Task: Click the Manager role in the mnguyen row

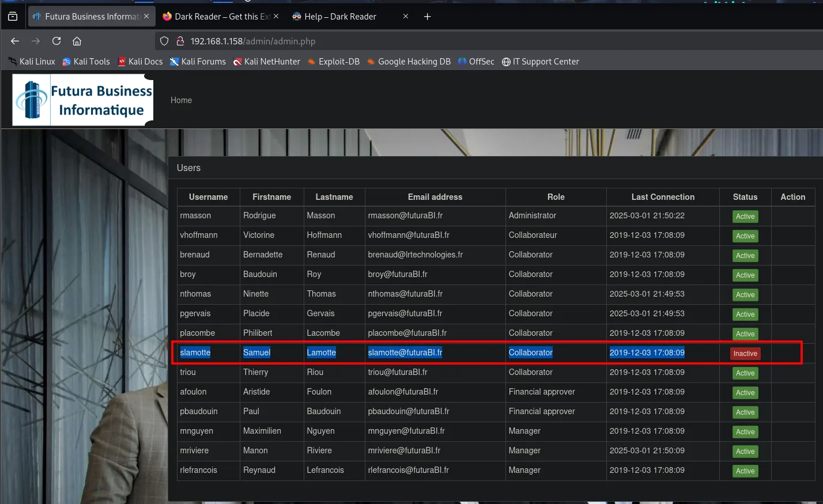Action: (524, 431)
